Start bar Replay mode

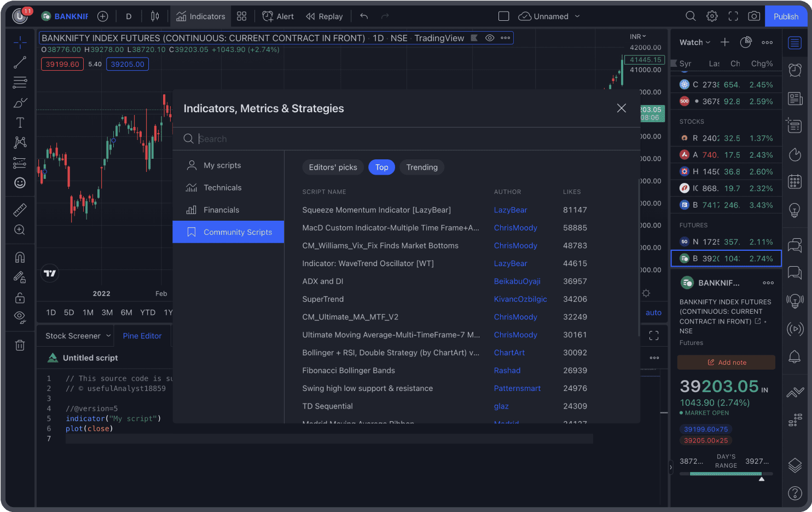324,16
